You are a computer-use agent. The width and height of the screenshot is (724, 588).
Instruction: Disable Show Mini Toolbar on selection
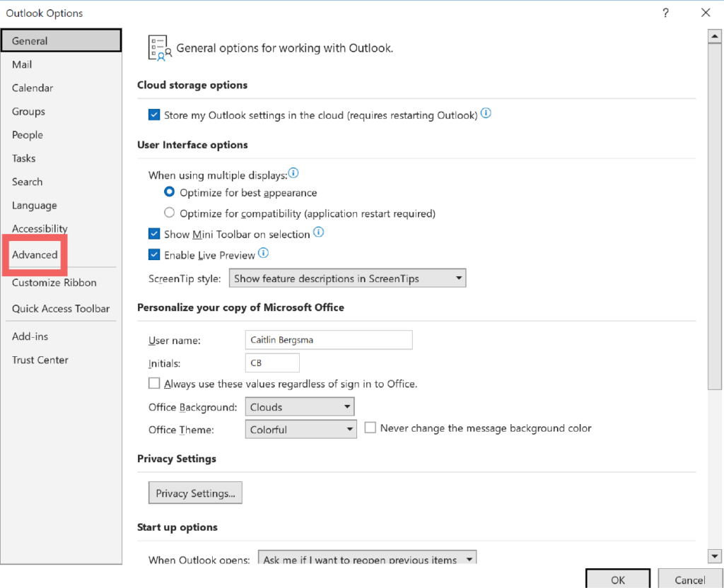click(x=154, y=233)
